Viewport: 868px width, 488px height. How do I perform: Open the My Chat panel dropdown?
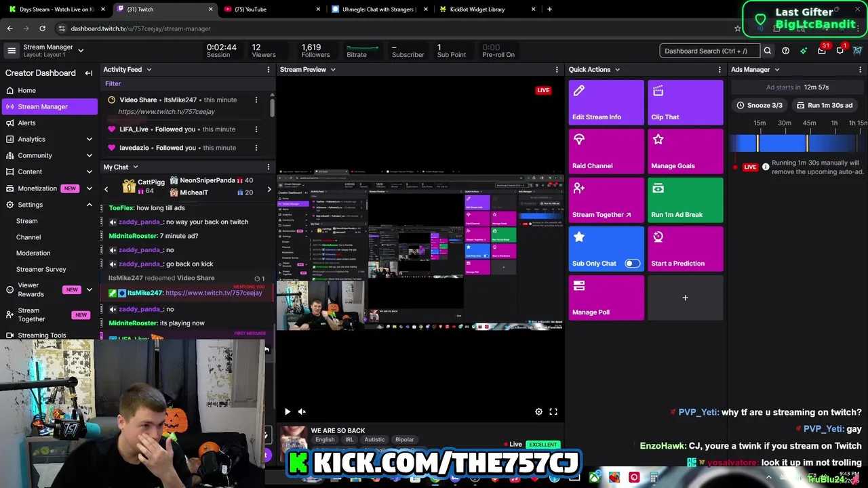[x=135, y=167]
